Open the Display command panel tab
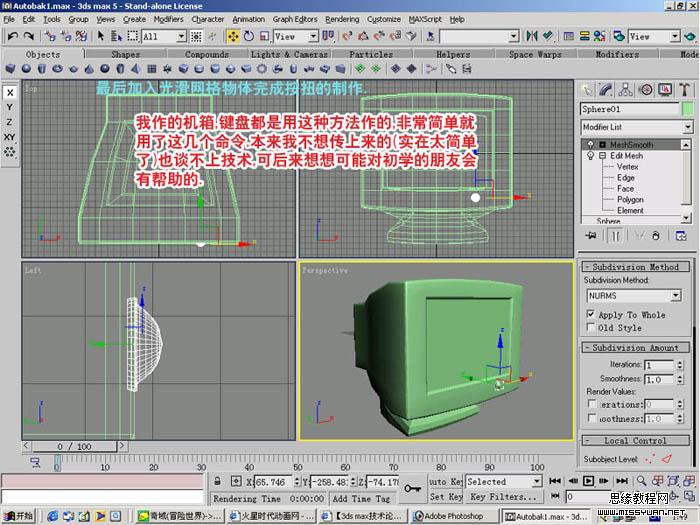Screen dimensions: 700x525 pyautogui.click(x=665, y=90)
